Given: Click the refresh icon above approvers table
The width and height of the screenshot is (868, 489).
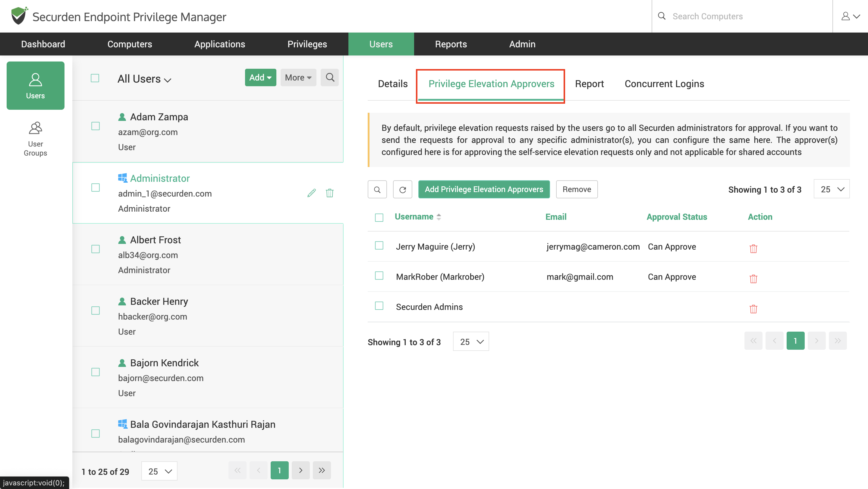Looking at the screenshot, I should tap(402, 189).
